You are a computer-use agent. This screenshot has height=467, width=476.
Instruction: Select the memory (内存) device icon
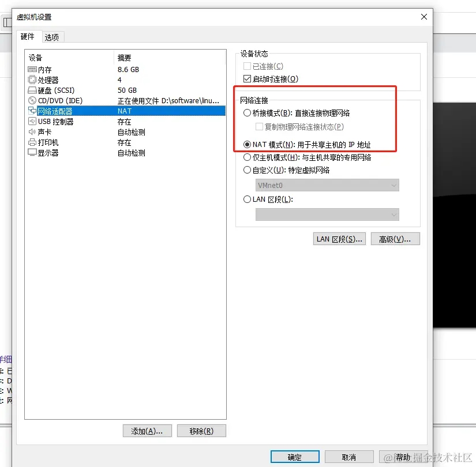tap(32, 70)
